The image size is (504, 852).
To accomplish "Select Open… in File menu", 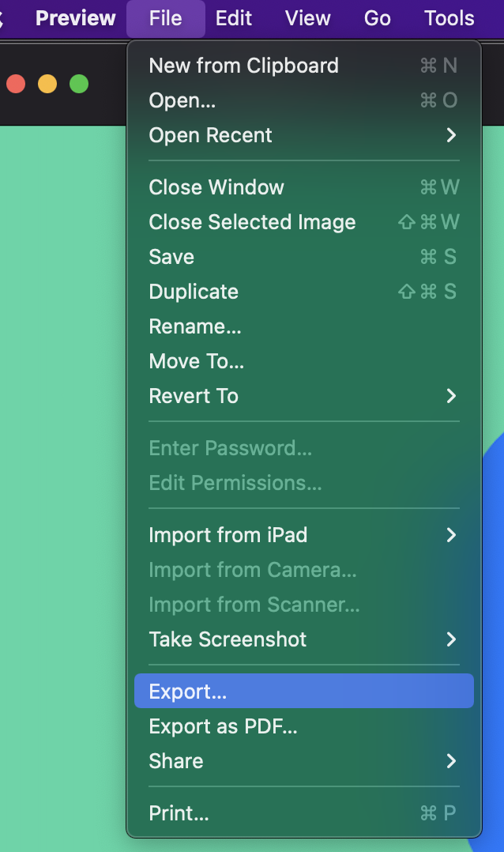I will point(304,100).
